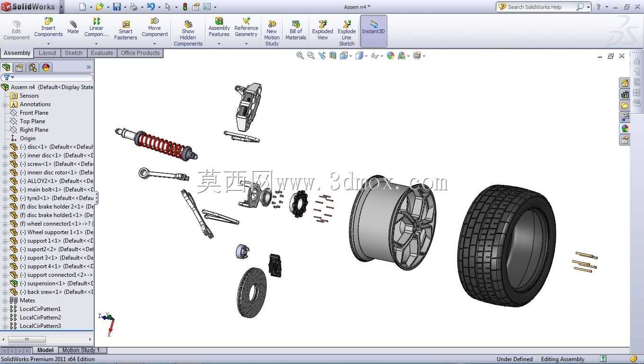The image size is (644, 364).
Task: Start a New Motion Study
Action: point(272,33)
